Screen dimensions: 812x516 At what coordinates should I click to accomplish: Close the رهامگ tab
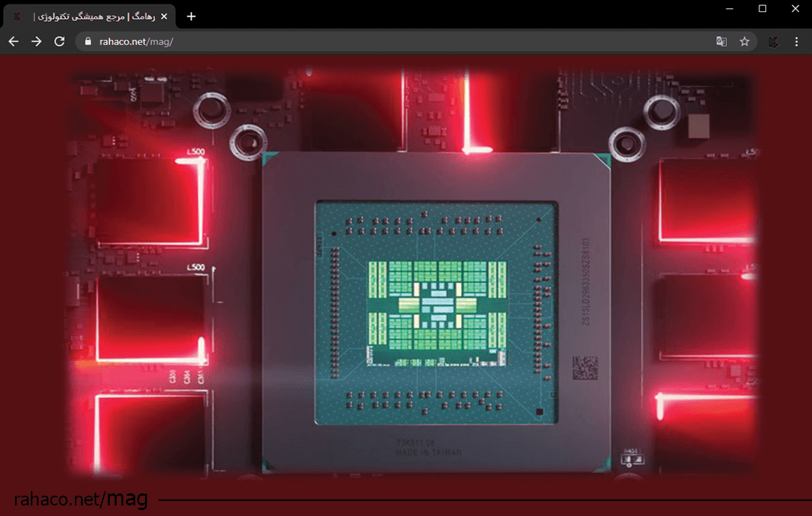click(164, 15)
